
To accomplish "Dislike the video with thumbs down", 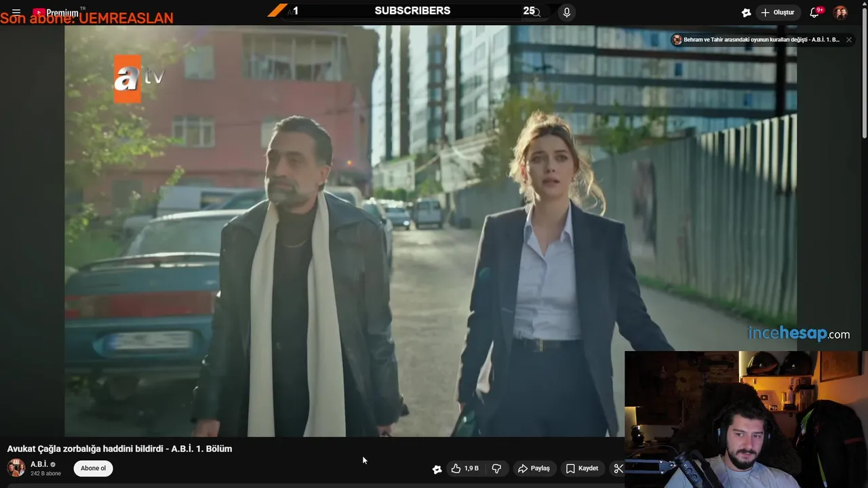I will [496, 468].
